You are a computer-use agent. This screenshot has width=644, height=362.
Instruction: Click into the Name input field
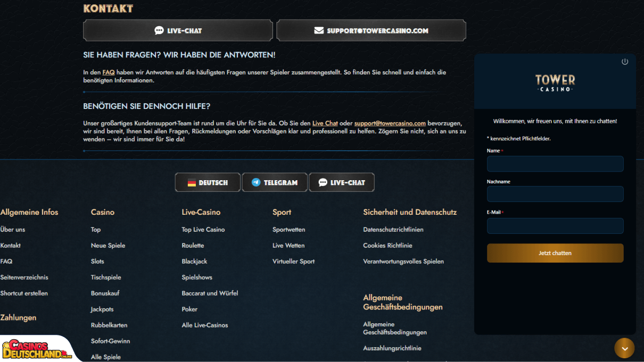coord(555,164)
